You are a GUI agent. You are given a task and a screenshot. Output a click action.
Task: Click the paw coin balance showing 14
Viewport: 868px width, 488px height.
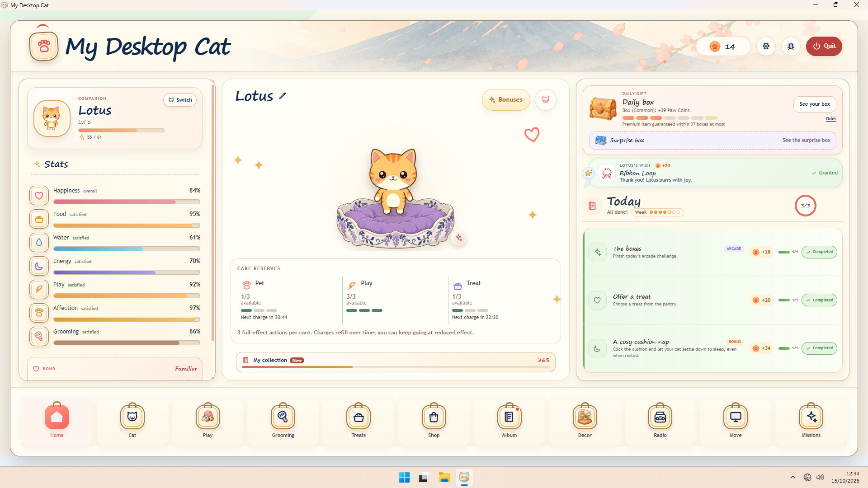[x=723, y=47]
